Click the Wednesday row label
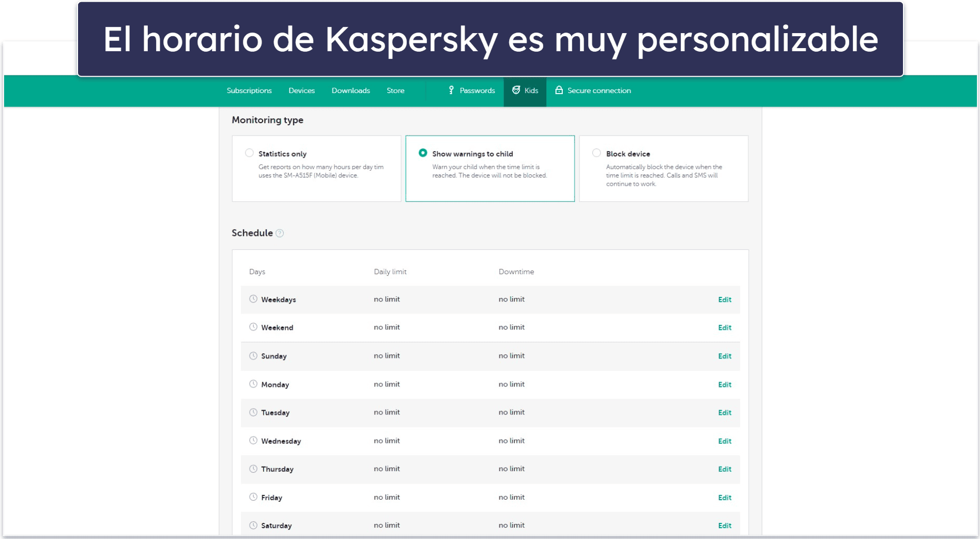The width and height of the screenshot is (980, 539). tap(281, 441)
